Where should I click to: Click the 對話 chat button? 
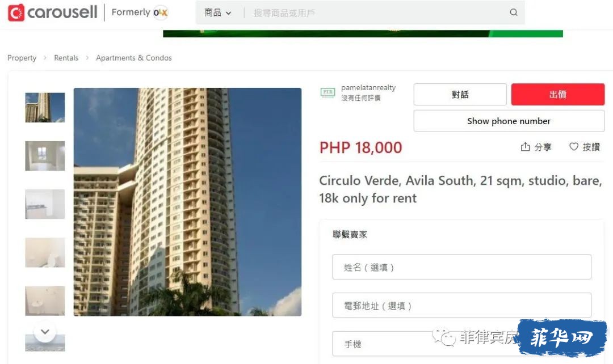tap(460, 95)
